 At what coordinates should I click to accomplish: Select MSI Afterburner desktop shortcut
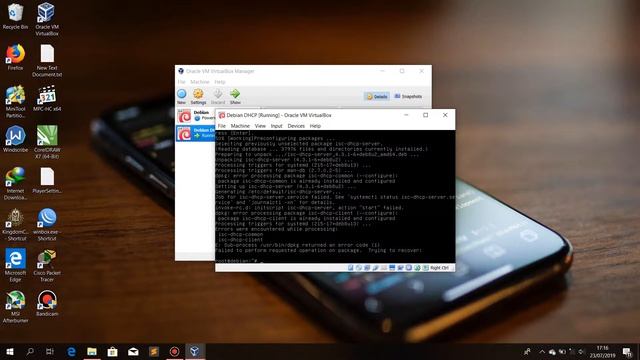[x=16, y=307]
